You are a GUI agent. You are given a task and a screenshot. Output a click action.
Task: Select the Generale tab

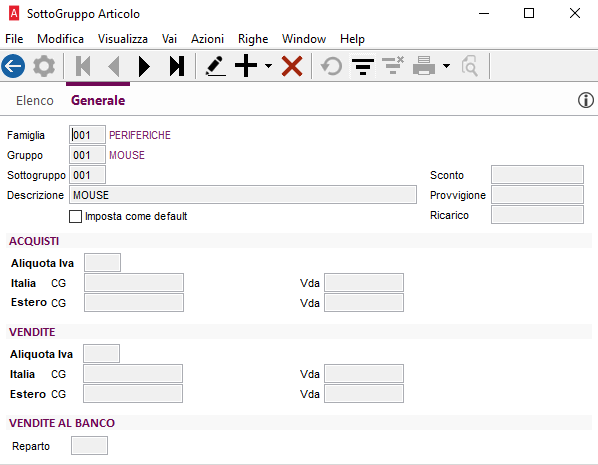[x=98, y=100]
